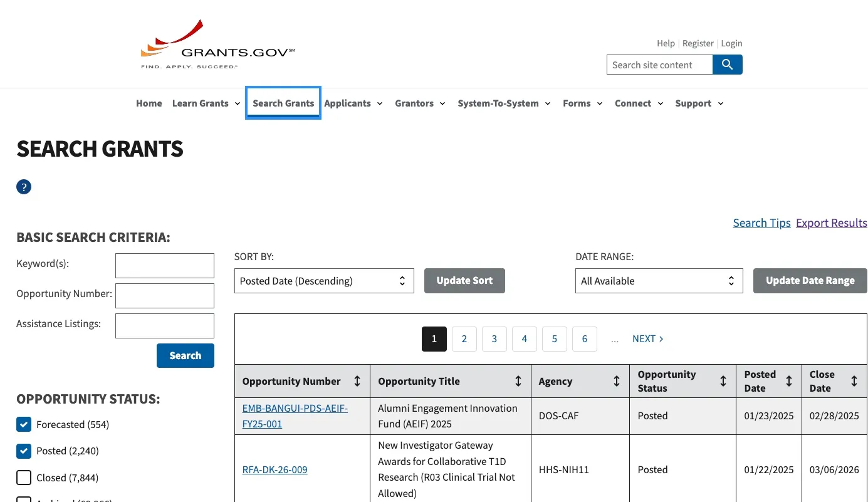Image resolution: width=868 pixels, height=502 pixels.
Task: Sort by Close Date column arrows
Action: (854, 381)
